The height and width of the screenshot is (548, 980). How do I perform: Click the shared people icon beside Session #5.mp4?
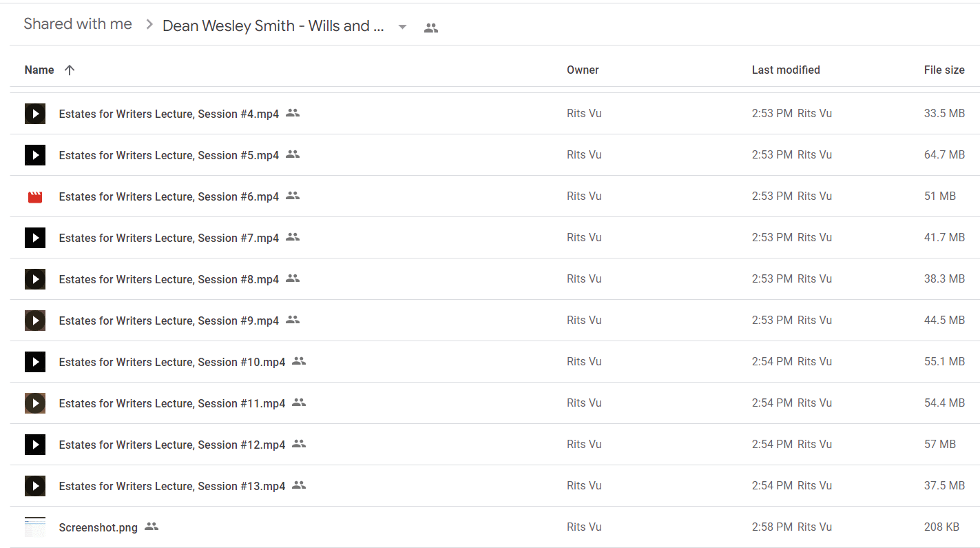[x=293, y=154]
